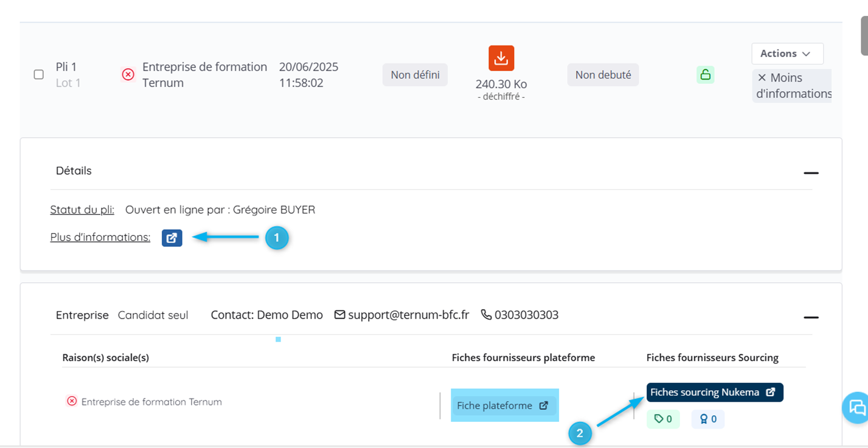Open Fiches sourcing Nukema
This screenshot has height=448, width=868.
pos(714,392)
